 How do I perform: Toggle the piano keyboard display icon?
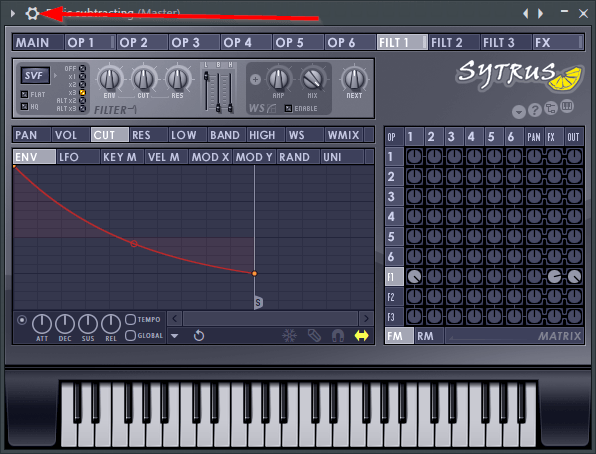567,106
